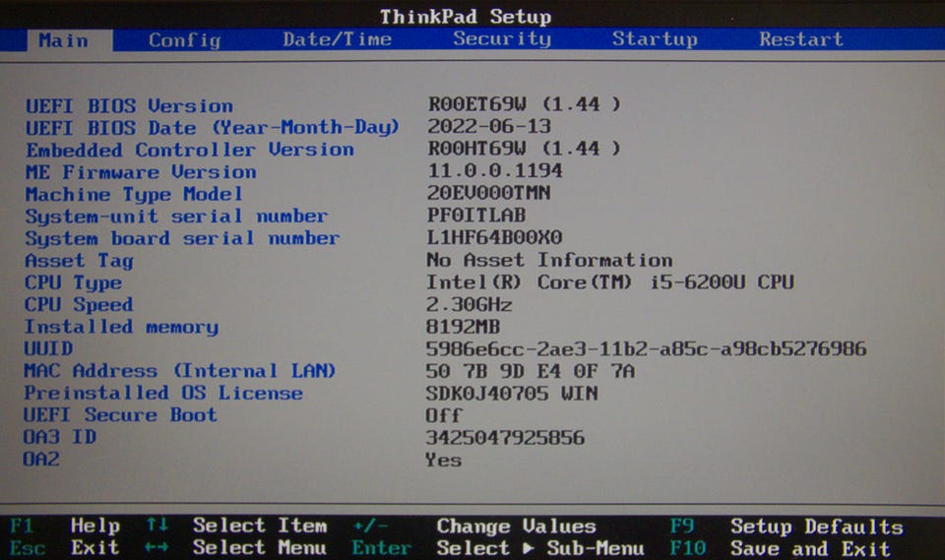Image resolution: width=945 pixels, height=560 pixels.
Task: Select the Asset Tag label
Action: click(x=79, y=261)
